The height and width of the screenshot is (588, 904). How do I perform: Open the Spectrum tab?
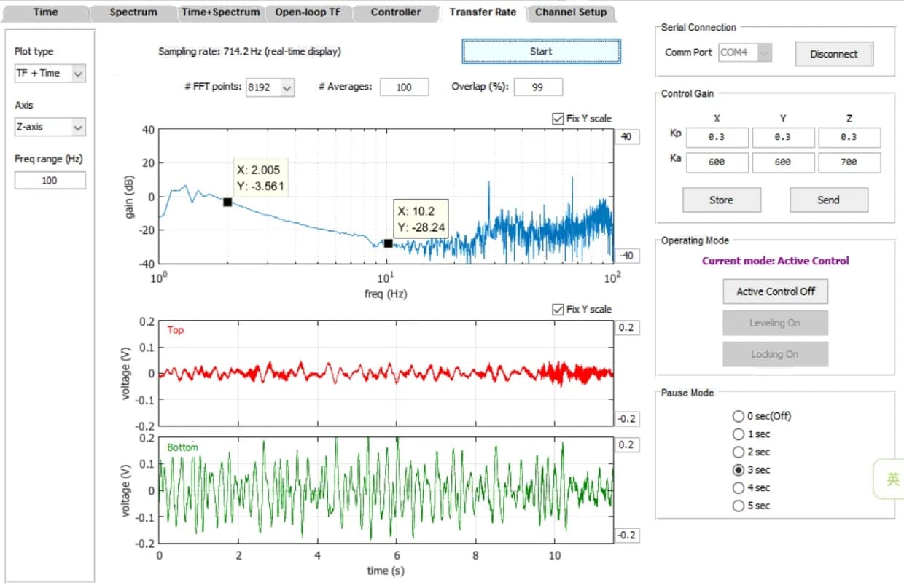coord(133,12)
